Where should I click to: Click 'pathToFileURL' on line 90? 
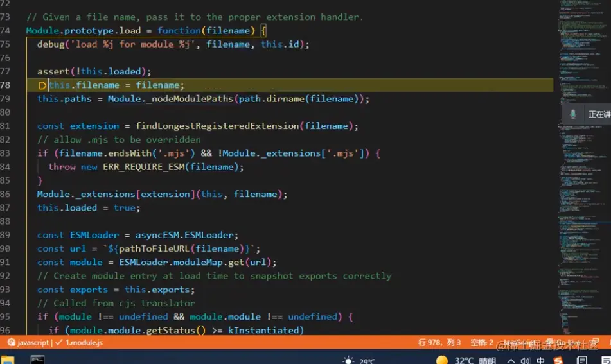(x=154, y=248)
